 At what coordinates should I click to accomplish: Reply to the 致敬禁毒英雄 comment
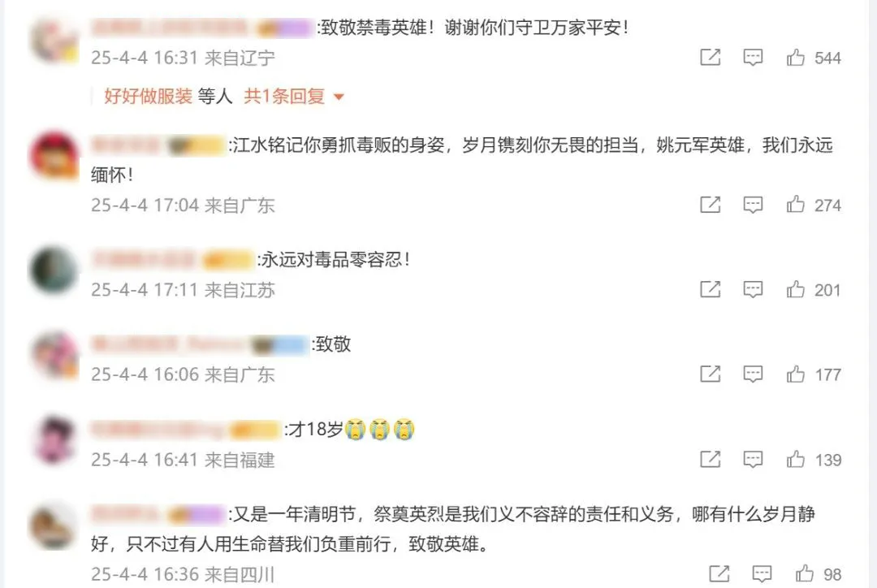(x=753, y=58)
